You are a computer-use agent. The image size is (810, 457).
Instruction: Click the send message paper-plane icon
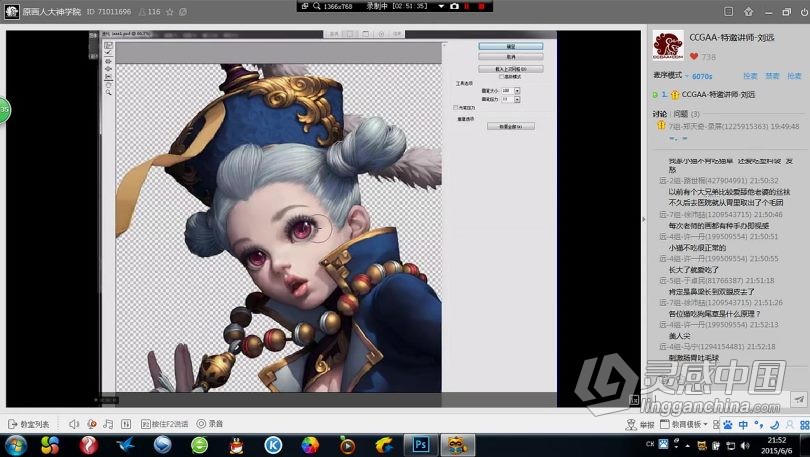pyautogui.click(x=799, y=399)
